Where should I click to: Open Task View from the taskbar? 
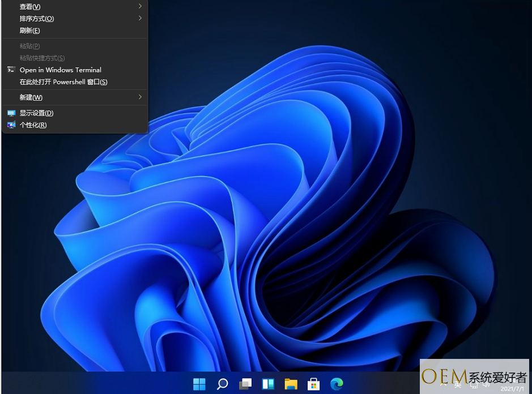point(245,384)
